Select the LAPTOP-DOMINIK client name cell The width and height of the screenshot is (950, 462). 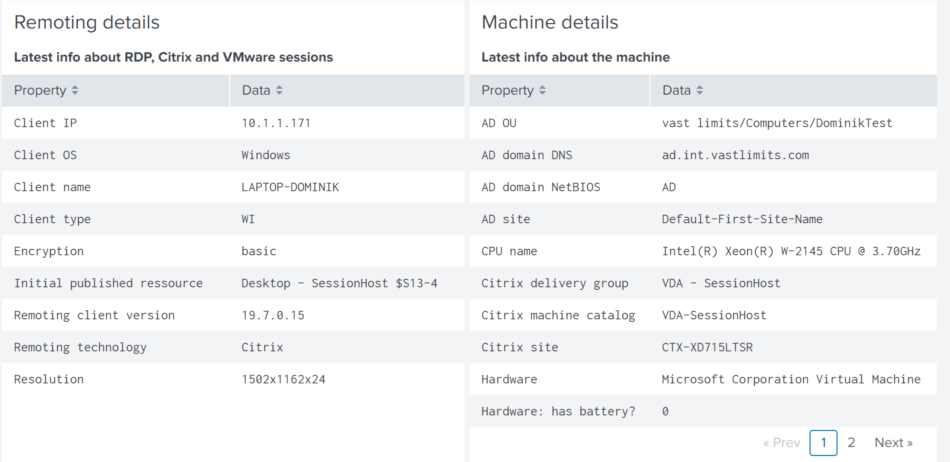[x=293, y=187]
